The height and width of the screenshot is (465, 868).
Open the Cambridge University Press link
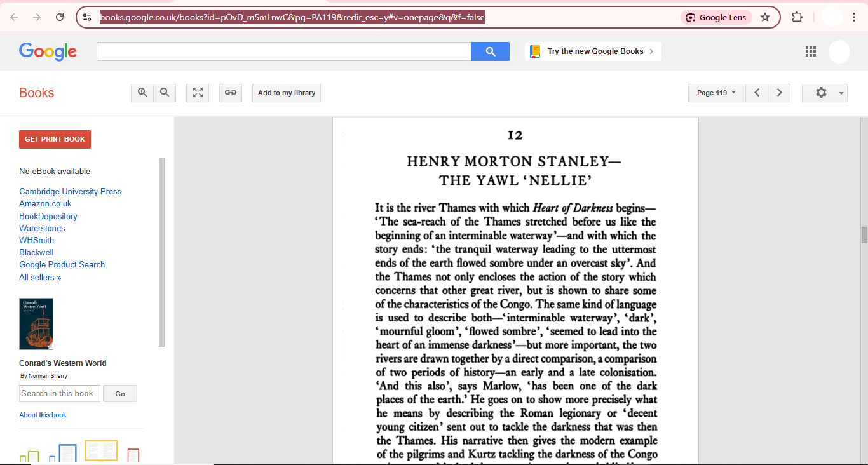[x=70, y=191]
